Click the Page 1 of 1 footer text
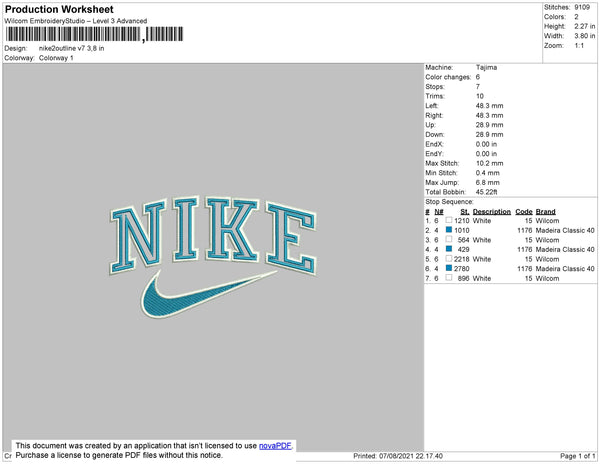The height and width of the screenshot is (464, 600). coord(577,456)
